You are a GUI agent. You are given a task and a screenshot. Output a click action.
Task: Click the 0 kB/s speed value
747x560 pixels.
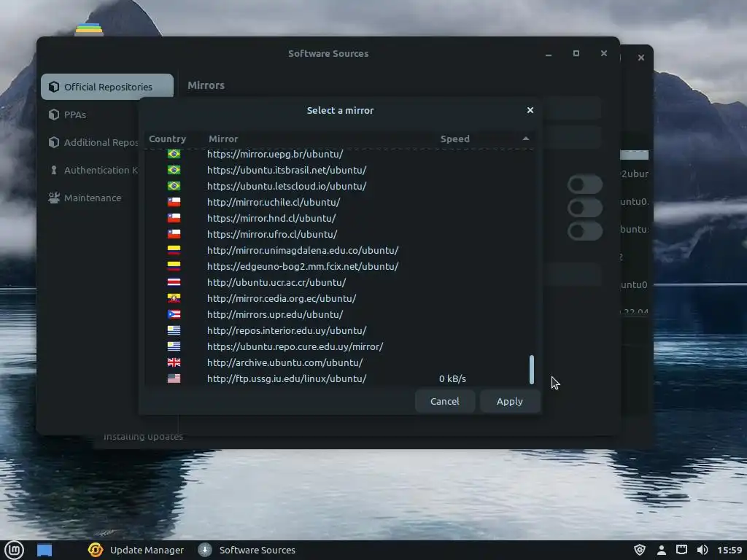click(452, 378)
